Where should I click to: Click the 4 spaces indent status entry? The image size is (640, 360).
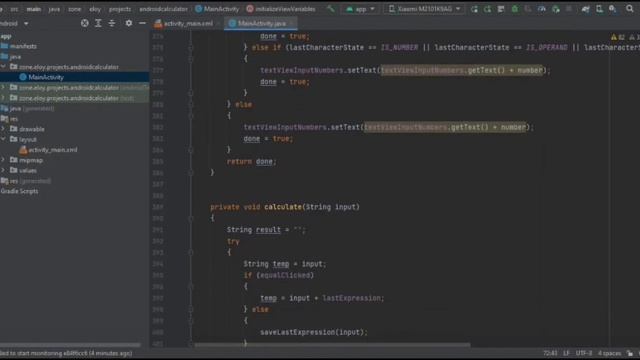(x=609, y=353)
